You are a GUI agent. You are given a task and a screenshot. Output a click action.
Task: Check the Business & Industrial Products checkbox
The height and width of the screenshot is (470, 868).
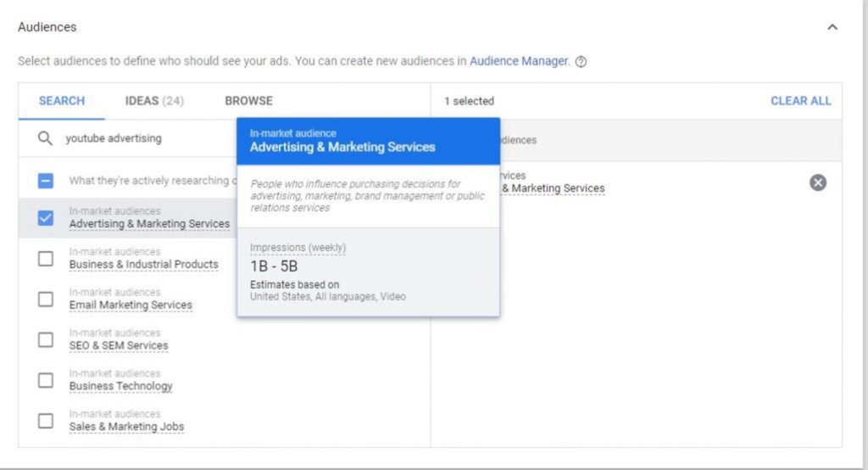click(x=46, y=259)
